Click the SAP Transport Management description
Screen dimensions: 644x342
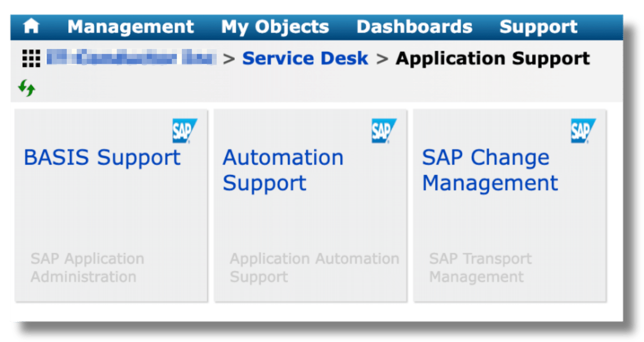(480, 267)
